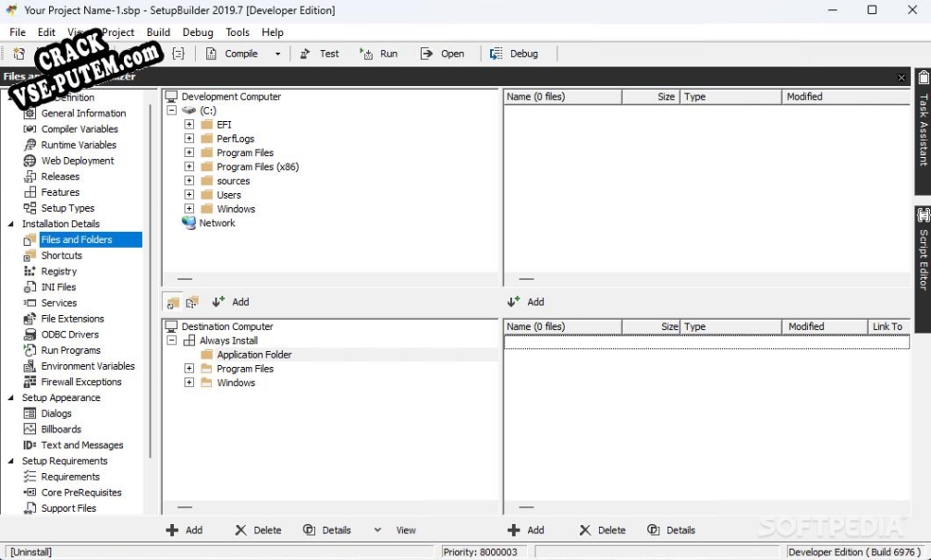Collapse the Always Install node
This screenshot has height=560, width=931.
point(172,340)
